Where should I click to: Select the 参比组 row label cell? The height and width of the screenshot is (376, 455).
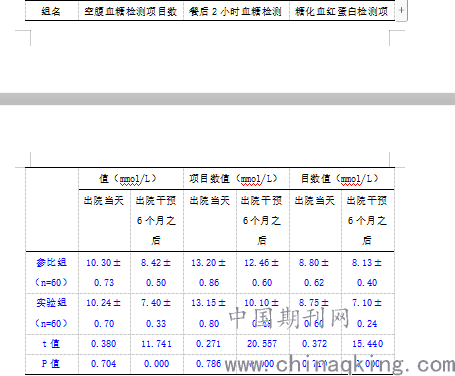tap(52, 272)
